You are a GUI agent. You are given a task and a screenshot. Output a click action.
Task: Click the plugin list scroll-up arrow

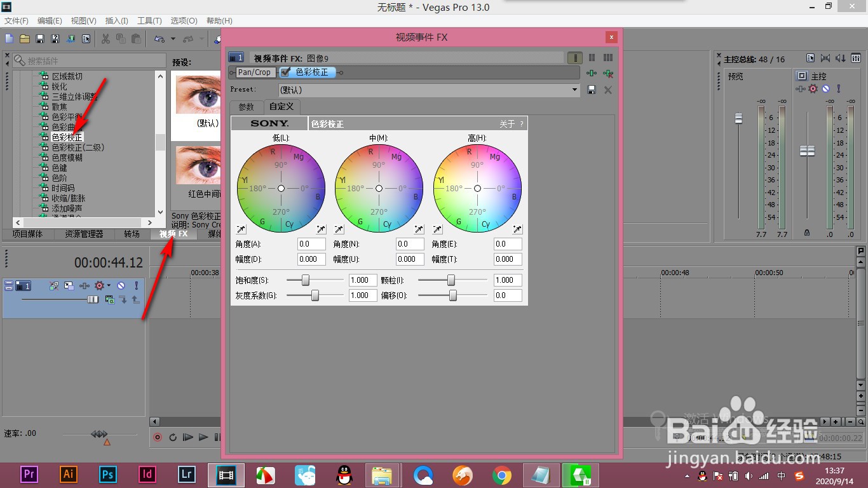[x=160, y=76]
